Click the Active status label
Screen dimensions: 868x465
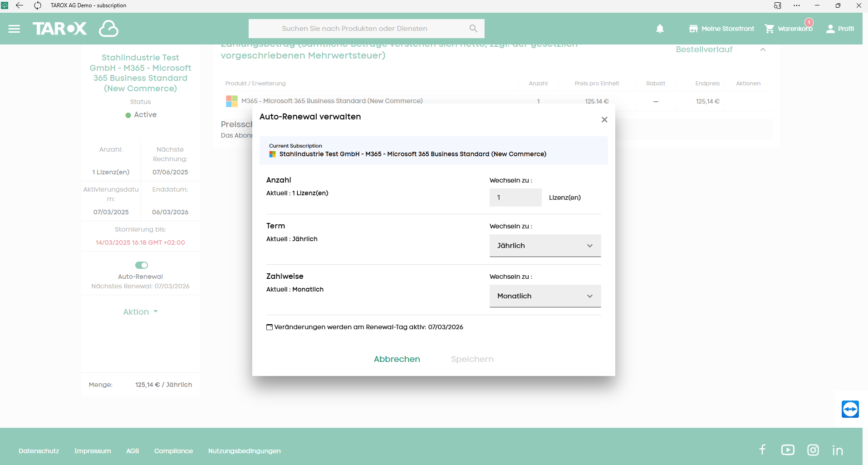145,115
